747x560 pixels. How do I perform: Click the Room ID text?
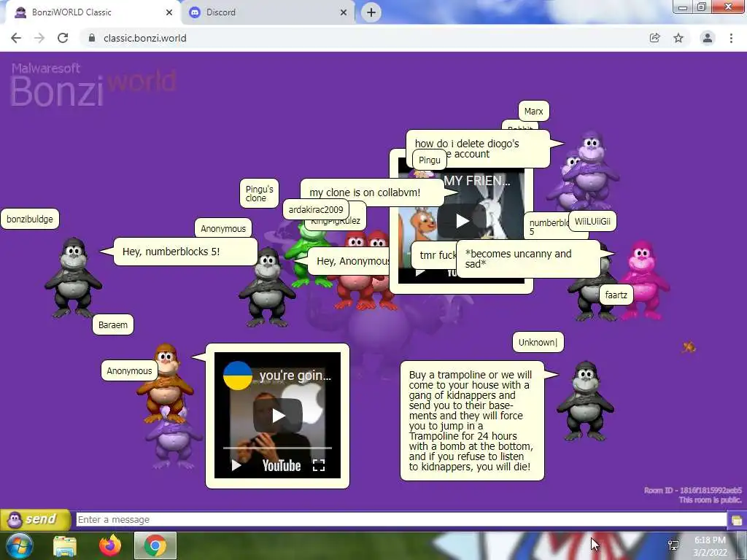[693, 490]
